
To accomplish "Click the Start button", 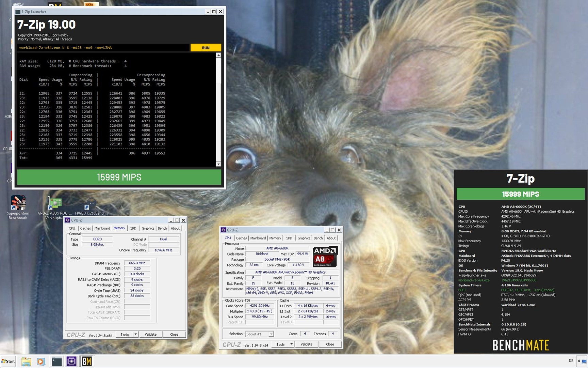I will point(8,362).
